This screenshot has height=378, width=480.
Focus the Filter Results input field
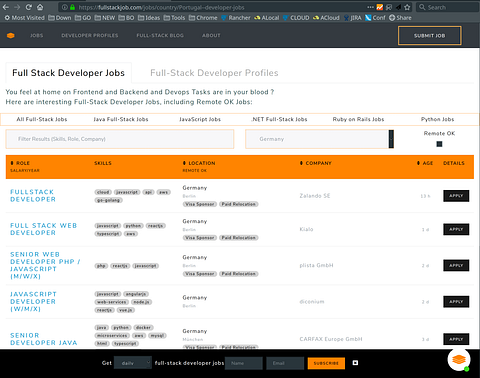pyautogui.click(x=120, y=139)
